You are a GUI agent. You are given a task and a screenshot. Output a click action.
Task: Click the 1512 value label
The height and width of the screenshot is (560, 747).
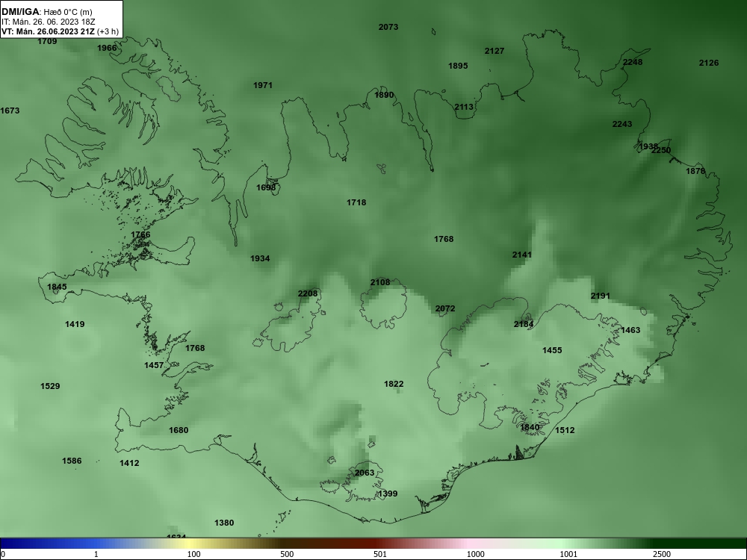click(565, 431)
